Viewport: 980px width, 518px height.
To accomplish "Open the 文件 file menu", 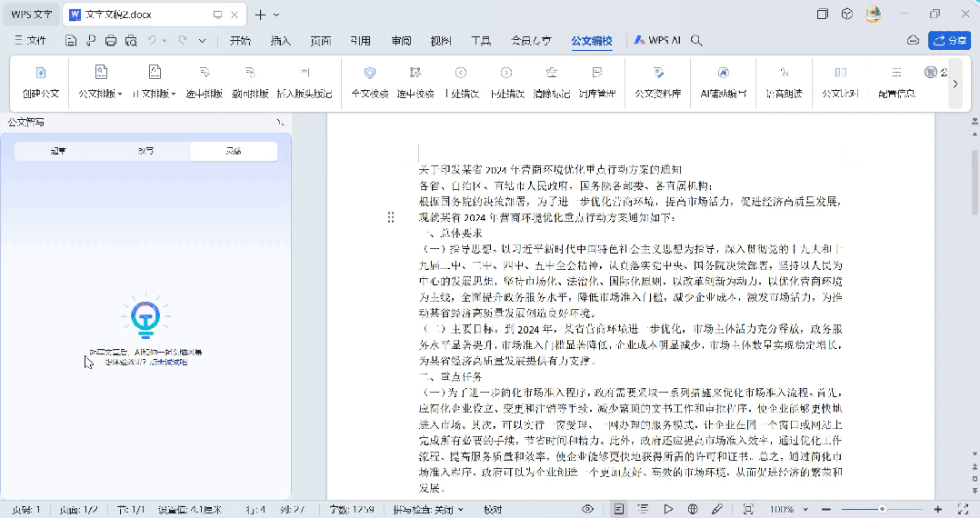I will click(31, 41).
